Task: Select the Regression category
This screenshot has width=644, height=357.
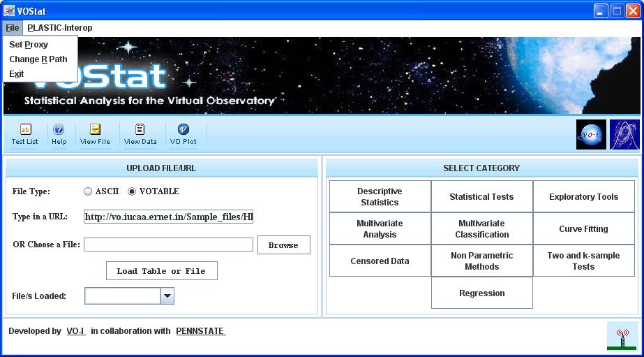Action: 481,293
